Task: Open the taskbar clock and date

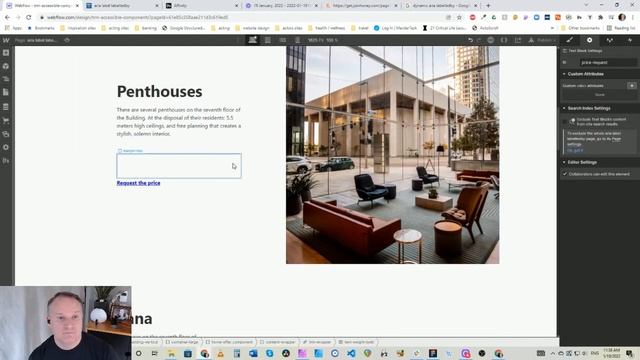Action: (x=611, y=353)
